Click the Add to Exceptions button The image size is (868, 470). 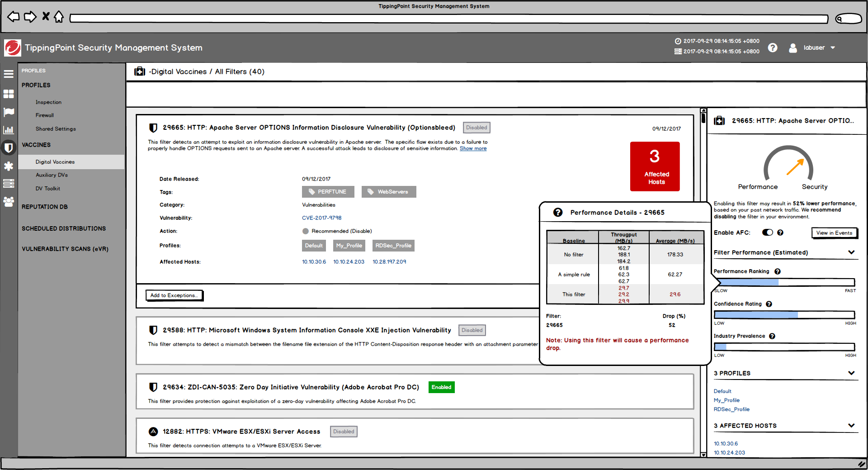click(x=174, y=295)
